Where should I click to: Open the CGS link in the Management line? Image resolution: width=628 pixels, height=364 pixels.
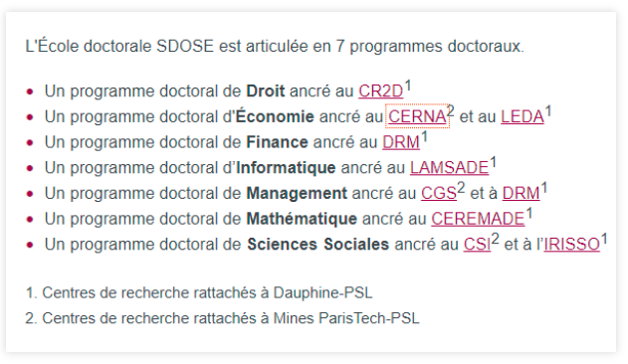pyautogui.click(x=439, y=193)
